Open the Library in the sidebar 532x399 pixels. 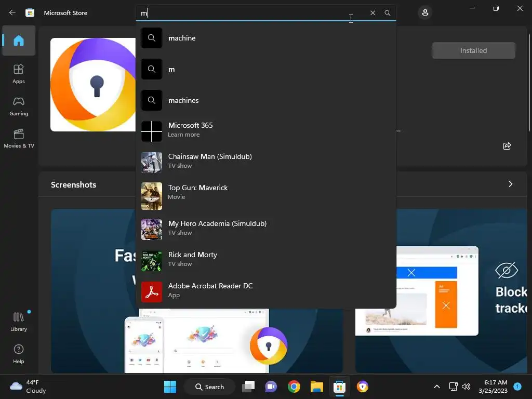[19, 322]
